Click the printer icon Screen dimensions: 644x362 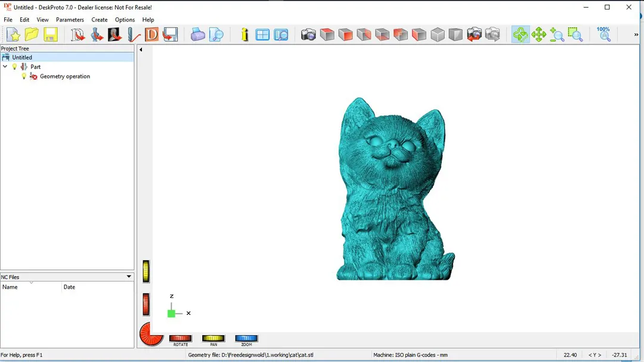tap(197, 35)
